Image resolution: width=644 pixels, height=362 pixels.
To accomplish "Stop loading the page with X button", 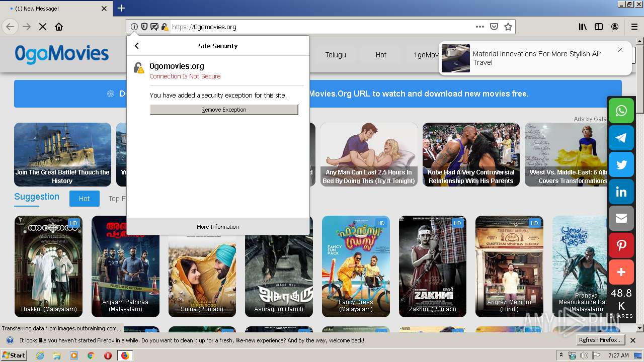I will pos(43,27).
